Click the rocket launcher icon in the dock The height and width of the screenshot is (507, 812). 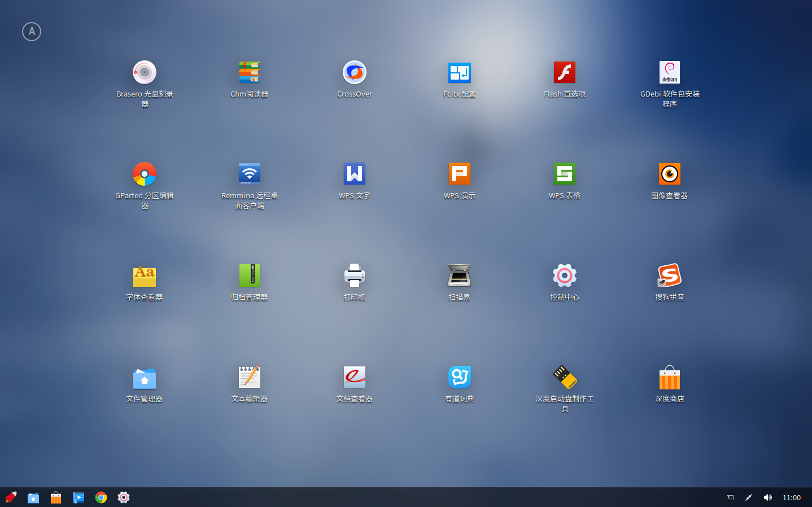click(x=11, y=497)
